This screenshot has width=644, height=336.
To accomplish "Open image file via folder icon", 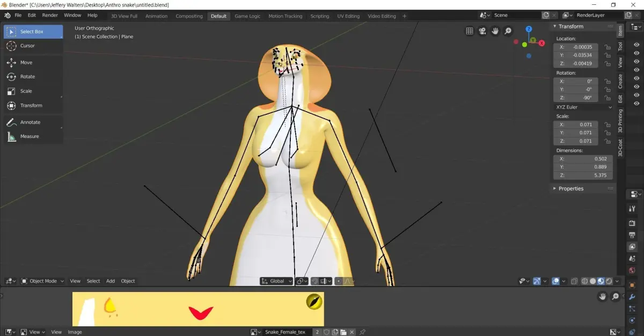I will click(x=343, y=332).
